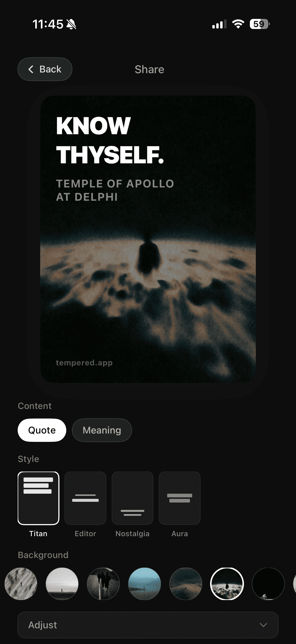296x644 pixels.
Task: Select the Titan layout style icon
Action: coord(39,498)
